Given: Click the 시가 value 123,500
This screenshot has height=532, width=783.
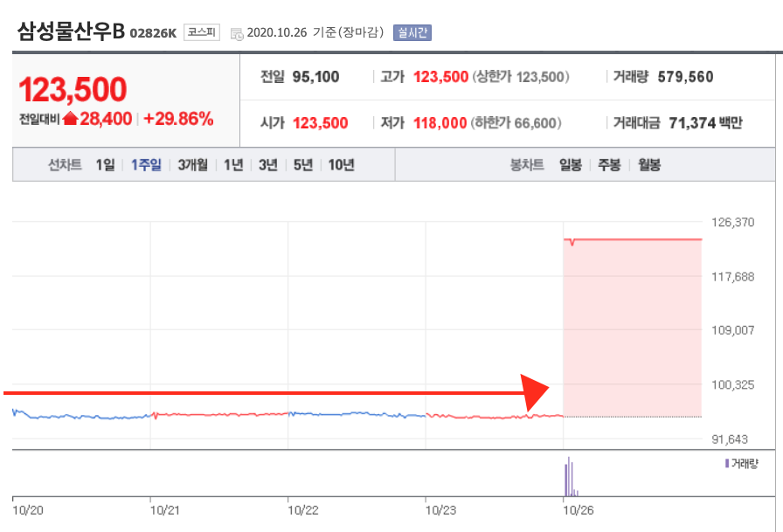Looking at the screenshot, I should (320, 123).
